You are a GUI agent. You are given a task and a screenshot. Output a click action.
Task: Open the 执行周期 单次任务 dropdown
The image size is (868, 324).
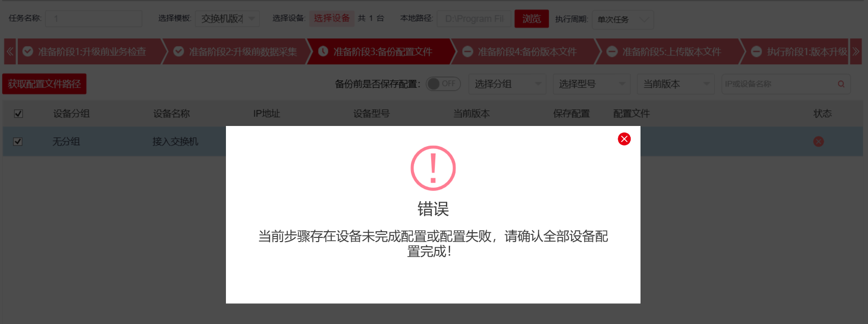(x=622, y=19)
